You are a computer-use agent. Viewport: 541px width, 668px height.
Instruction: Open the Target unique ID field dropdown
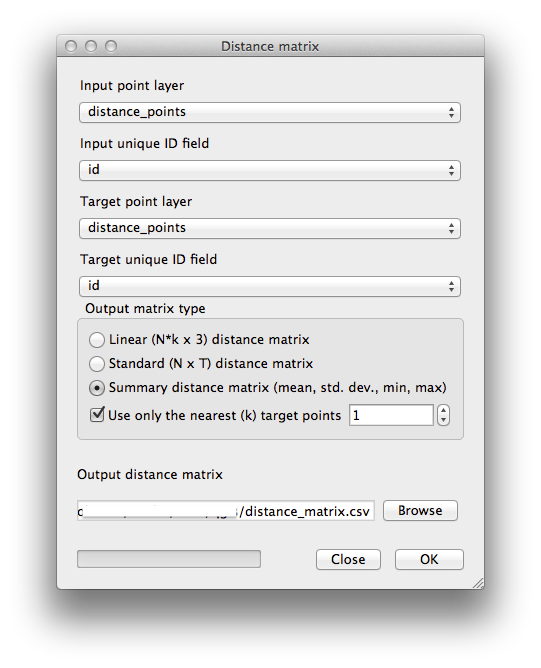coord(270,286)
